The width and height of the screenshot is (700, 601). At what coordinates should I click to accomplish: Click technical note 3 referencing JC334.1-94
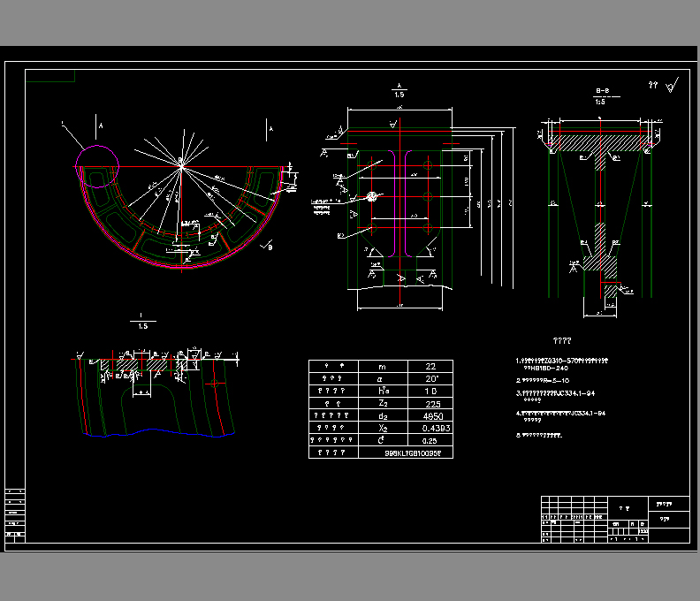[562, 392]
